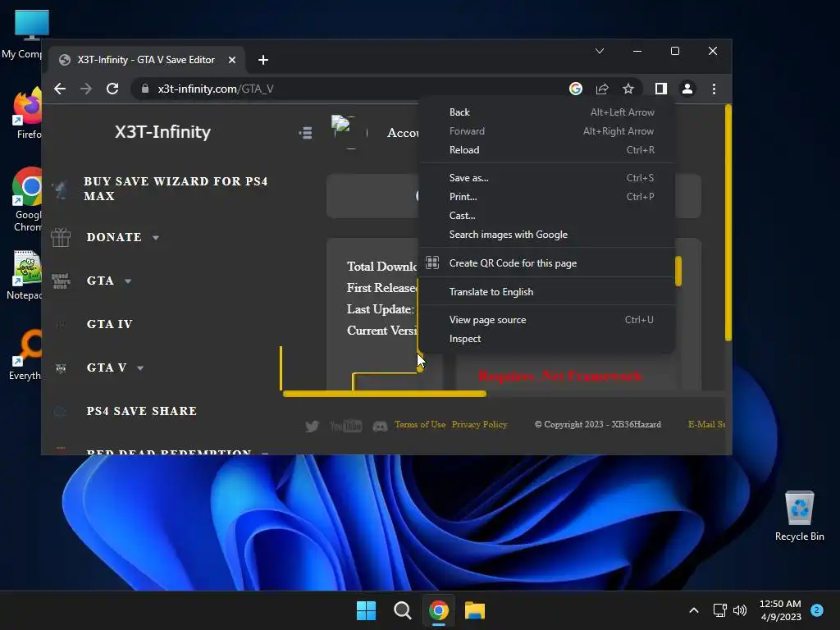Screen dimensions: 840x630
Task: Open Chrome profile avatar icon
Action: 687,89
